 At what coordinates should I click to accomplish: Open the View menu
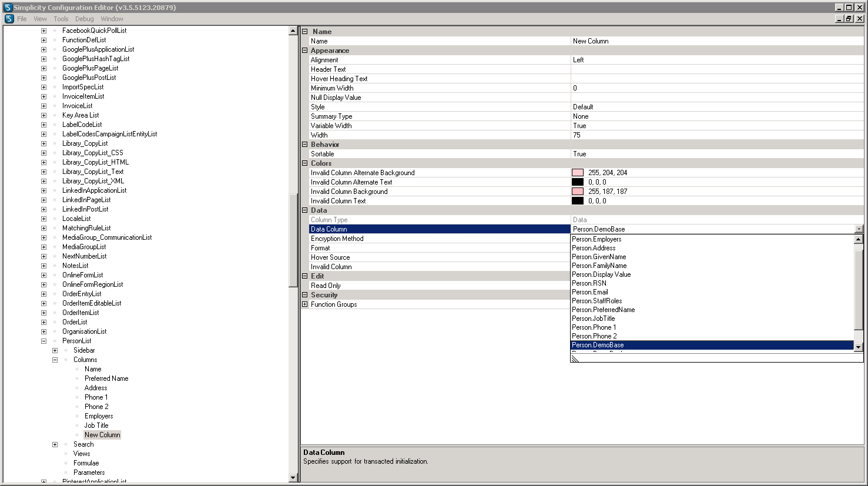[40, 19]
